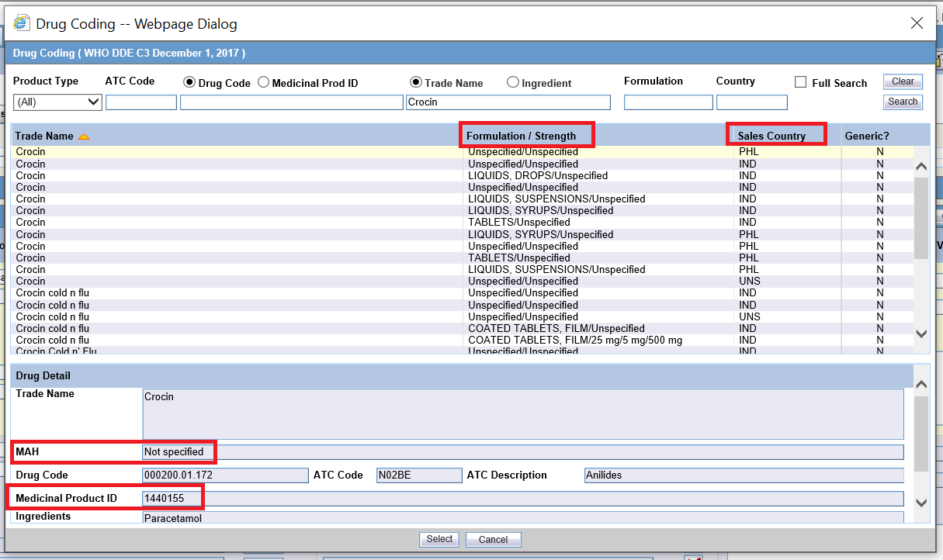The image size is (943, 560).
Task: Click the Clear button
Action: (903, 81)
